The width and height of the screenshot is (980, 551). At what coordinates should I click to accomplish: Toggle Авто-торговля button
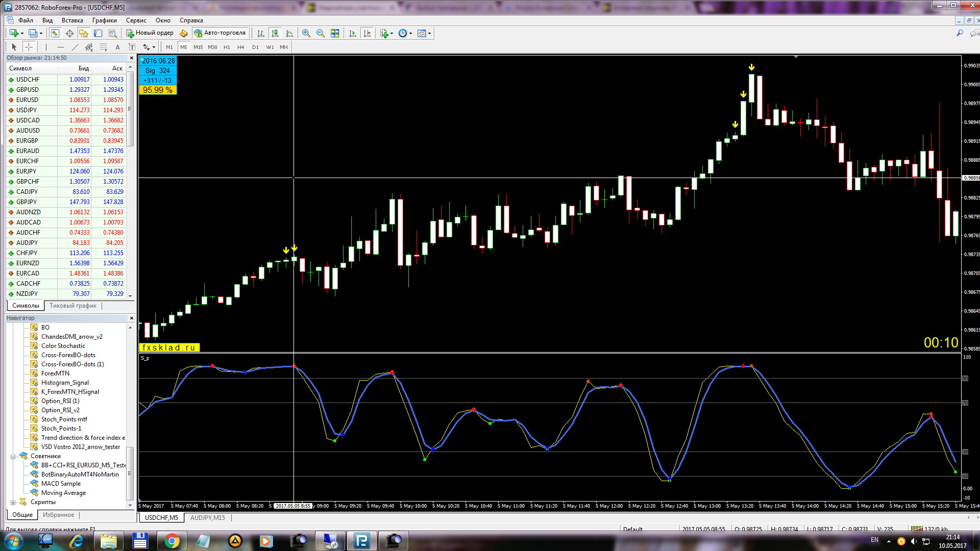[x=219, y=33]
